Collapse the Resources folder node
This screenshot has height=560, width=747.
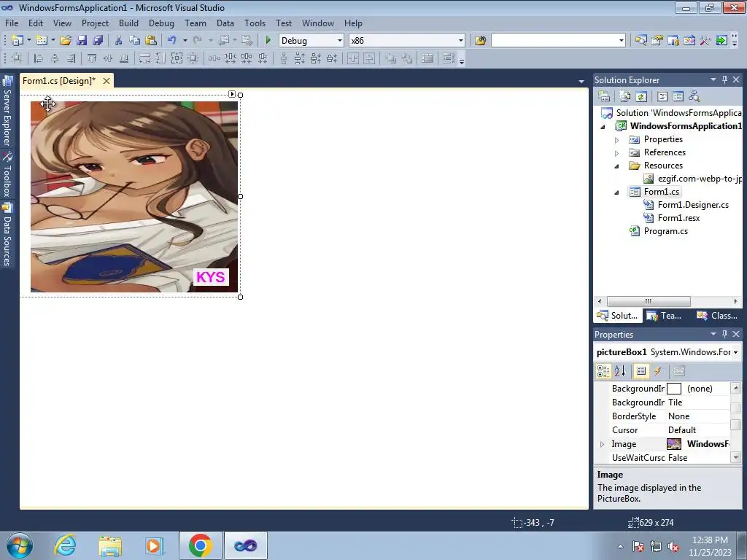point(617,166)
